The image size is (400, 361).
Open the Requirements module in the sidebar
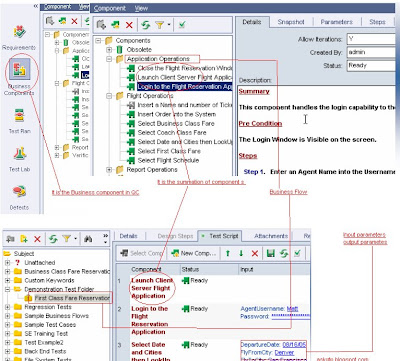[19, 37]
